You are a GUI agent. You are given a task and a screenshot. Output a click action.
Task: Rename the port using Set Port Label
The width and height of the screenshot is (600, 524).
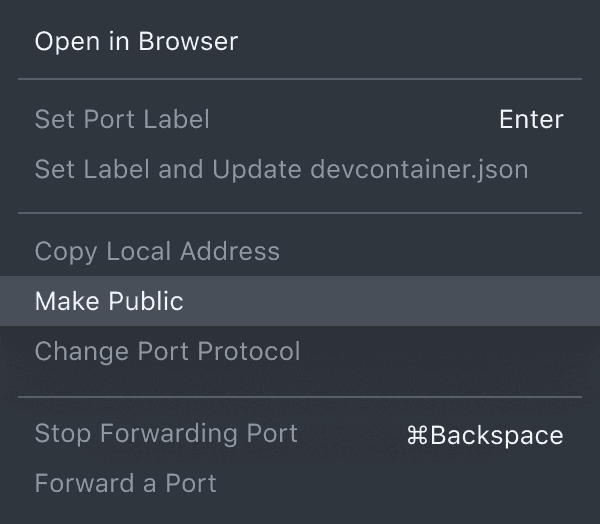point(122,120)
